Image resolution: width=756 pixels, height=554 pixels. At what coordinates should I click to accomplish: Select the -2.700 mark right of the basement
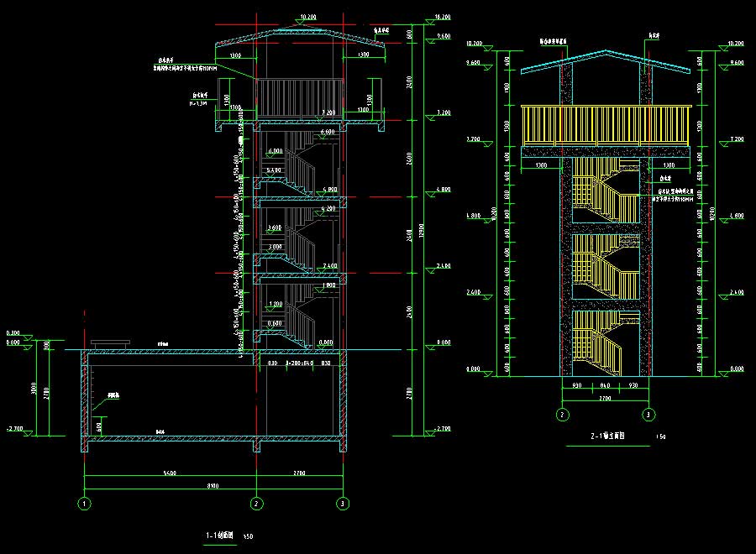click(x=442, y=428)
